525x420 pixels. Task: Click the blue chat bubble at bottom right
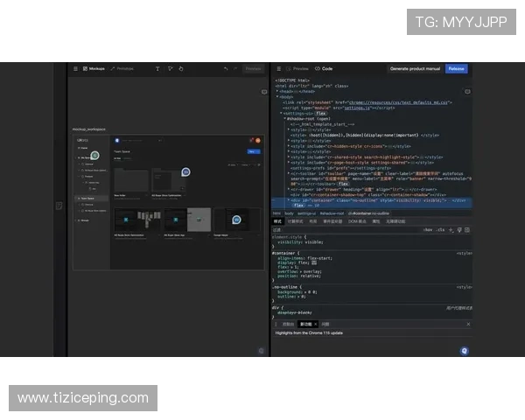[x=464, y=350]
